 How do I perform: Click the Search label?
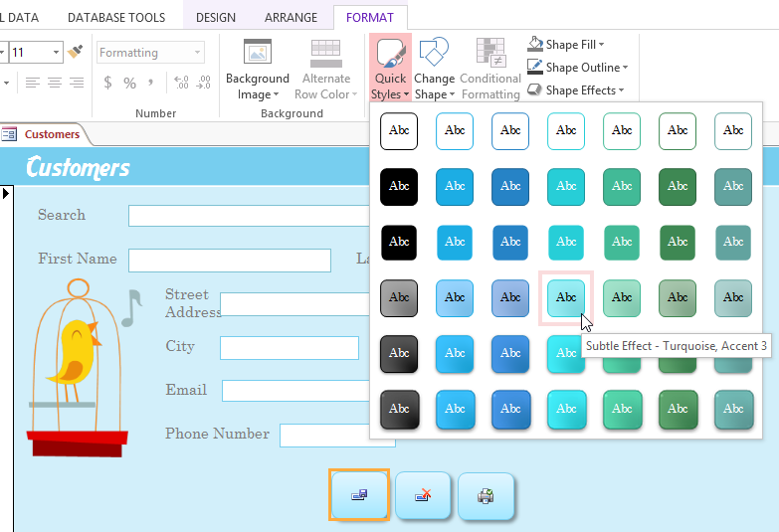62,215
